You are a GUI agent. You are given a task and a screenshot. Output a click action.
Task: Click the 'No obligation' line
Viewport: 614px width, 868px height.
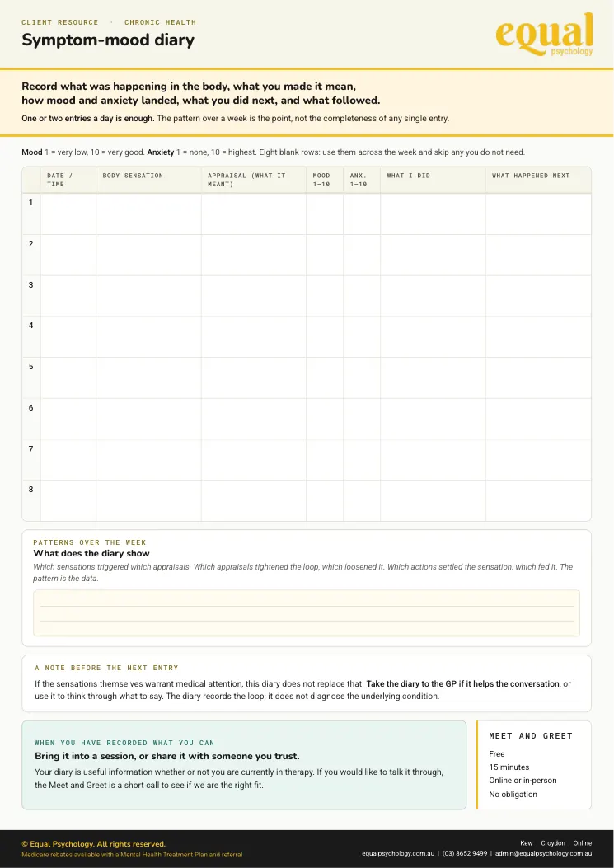(513, 795)
